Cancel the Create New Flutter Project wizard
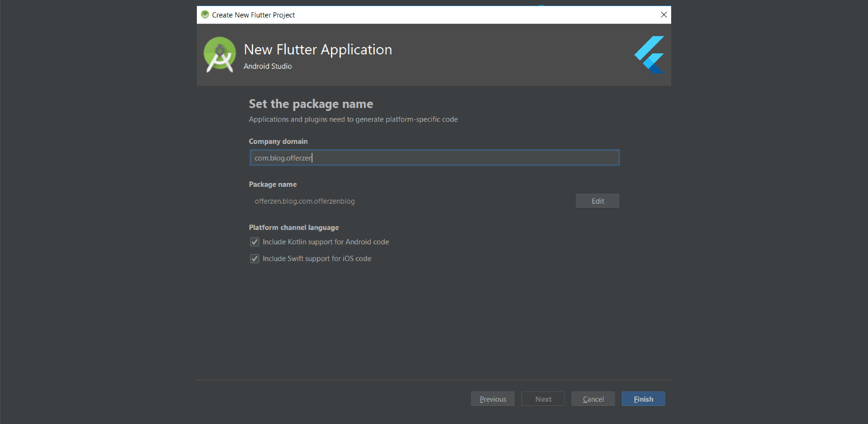 click(593, 399)
